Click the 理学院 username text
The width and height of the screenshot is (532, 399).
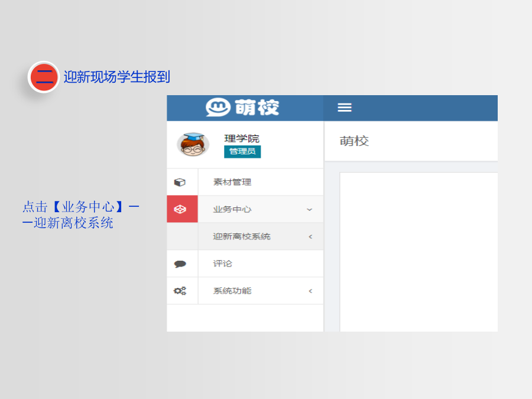click(242, 139)
